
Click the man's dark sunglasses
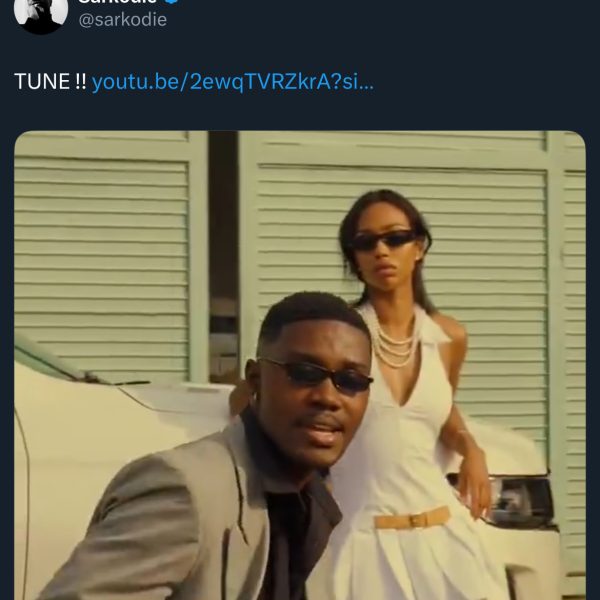click(316, 375)
